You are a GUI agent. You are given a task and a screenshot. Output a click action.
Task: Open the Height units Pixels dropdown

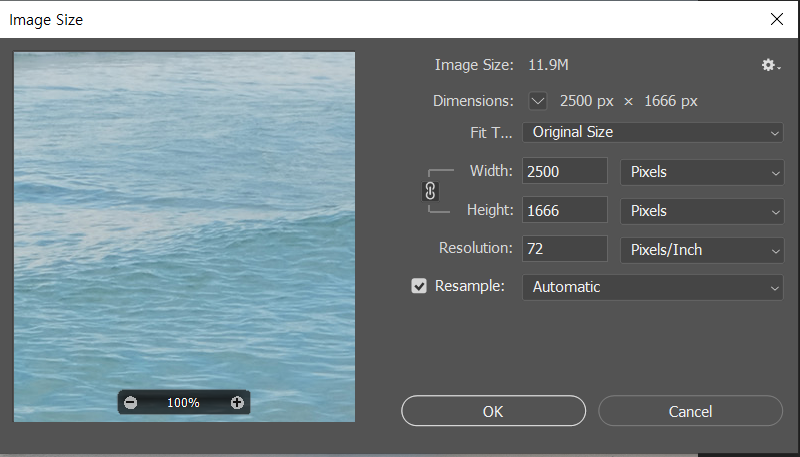pos(702,211)
